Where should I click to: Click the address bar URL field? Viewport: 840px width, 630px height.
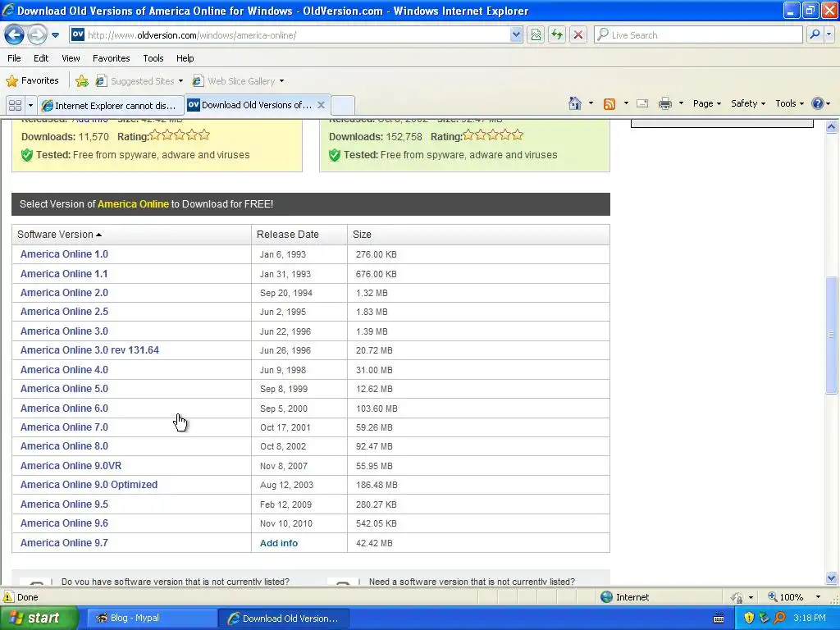tap(290, 35)
